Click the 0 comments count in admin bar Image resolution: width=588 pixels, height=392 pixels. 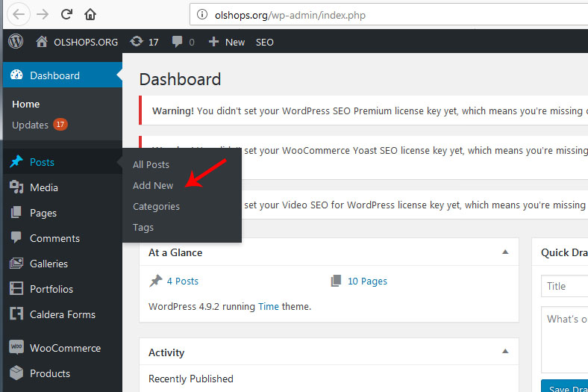(192, 42)
